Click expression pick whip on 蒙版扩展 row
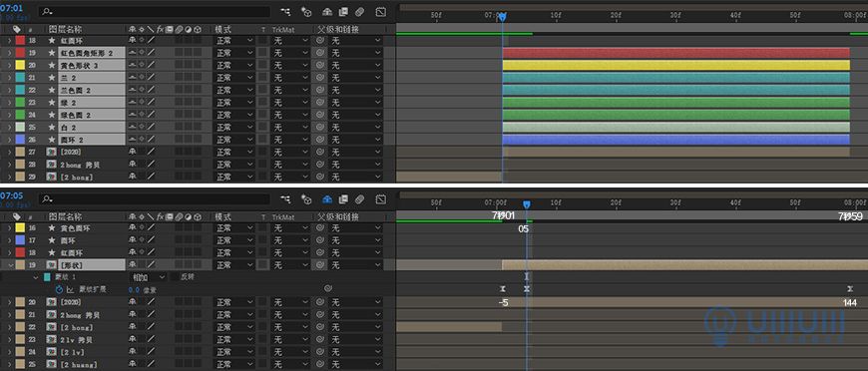This screenshot has height=371, width=868. tap(327, 288)
